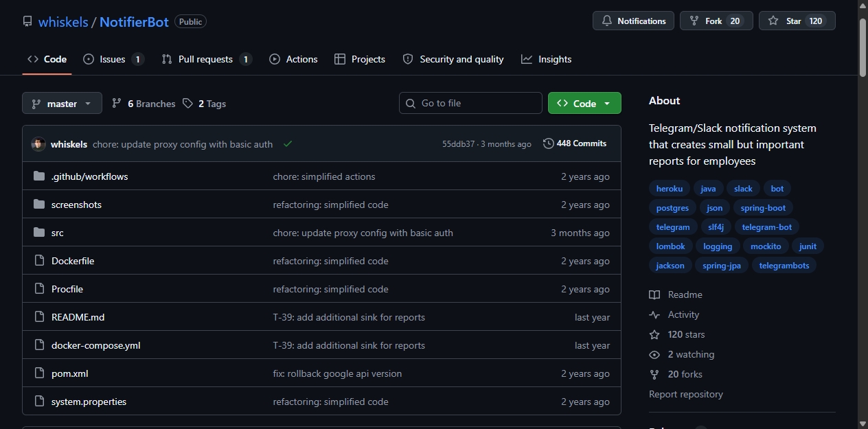Open the master branch dropdown
The height and width of the screenshot is (429, 868).
click(x=62, y=104)
